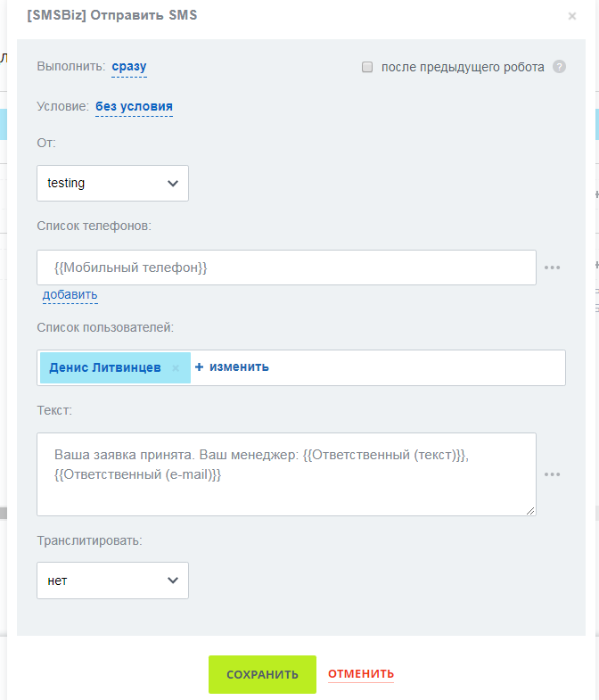599x700 pixels.
Task: Close the SMSBiz dialog with X
Action: (x=572, y=16)
